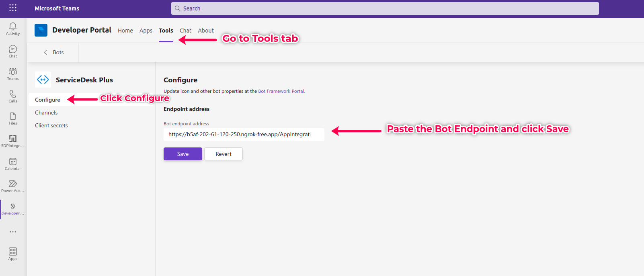The width and height of the screenshot is (644, 276).
Task: Go back to Bots with the chevron
Action: click(x=45, y=52)
